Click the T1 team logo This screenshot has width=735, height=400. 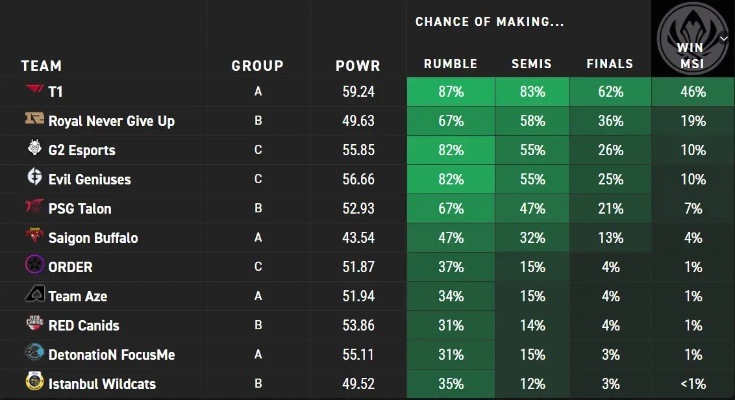(34, 91)
